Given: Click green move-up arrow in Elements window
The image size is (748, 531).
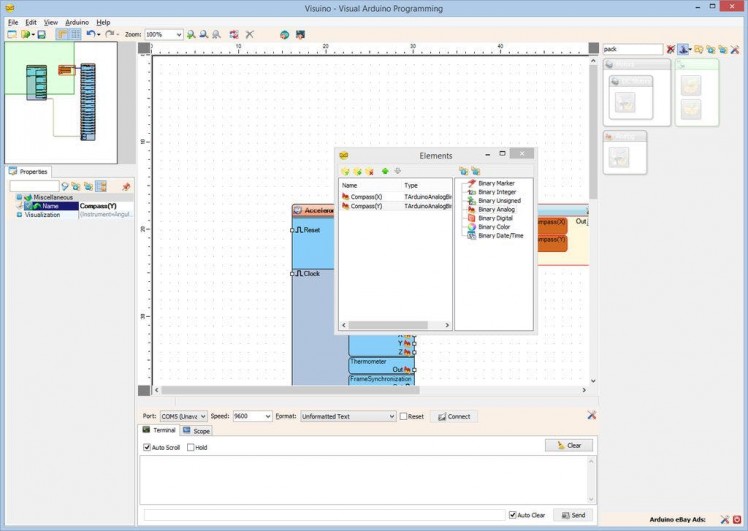Looking at the screenshot, I should point(385,171).
